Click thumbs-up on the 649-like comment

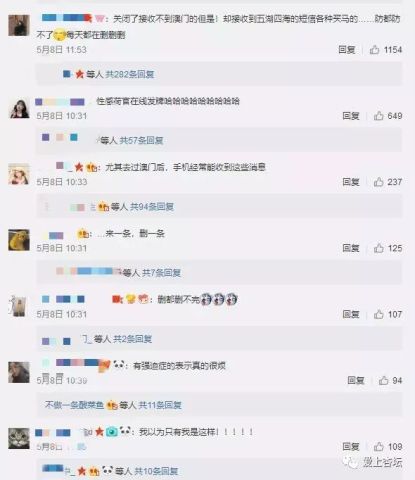[x=379, y=116]
